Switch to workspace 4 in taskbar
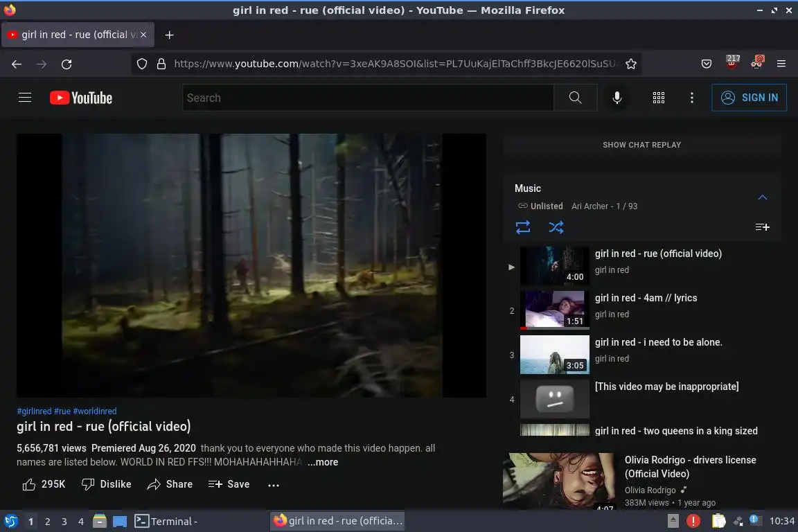This screenshot has width=798, height=532. pyautogui.click(x=80, y=522)
